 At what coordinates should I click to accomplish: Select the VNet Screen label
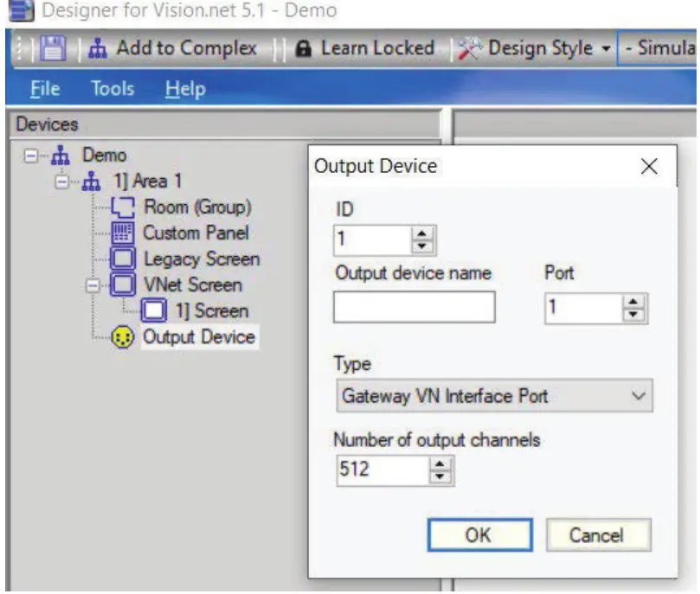(x=193, y=284)
